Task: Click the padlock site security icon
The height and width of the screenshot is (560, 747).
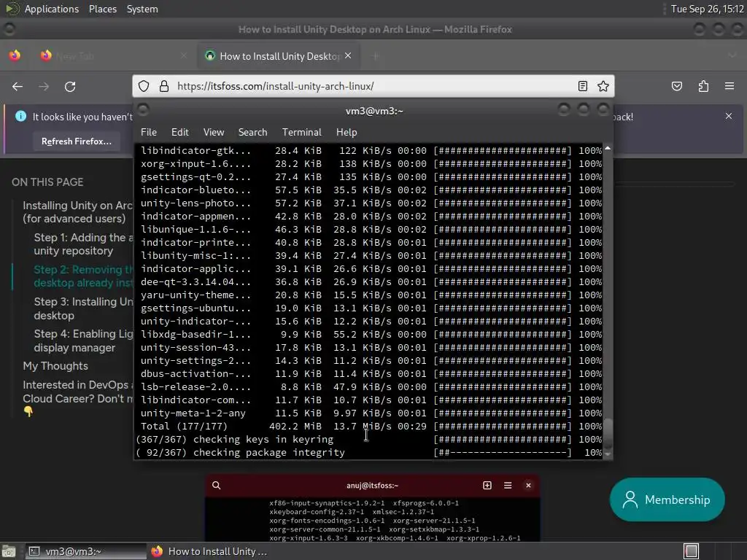Action: click(164, 86)
